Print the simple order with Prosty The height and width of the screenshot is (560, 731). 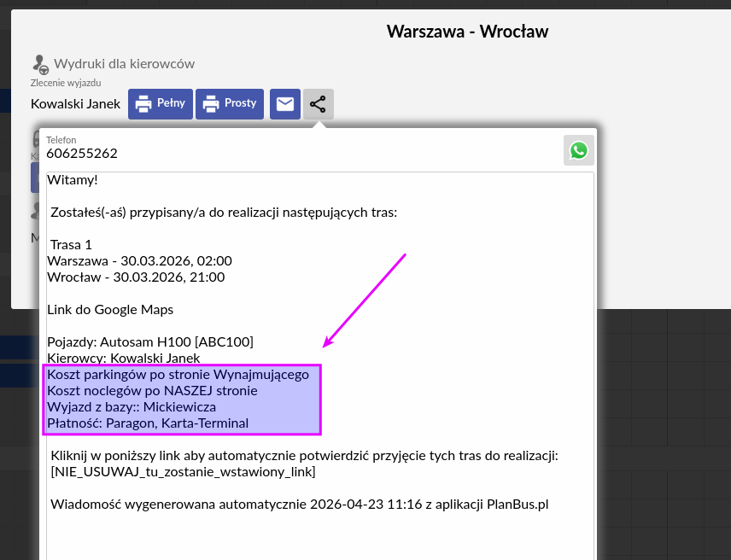pos(230,104)
